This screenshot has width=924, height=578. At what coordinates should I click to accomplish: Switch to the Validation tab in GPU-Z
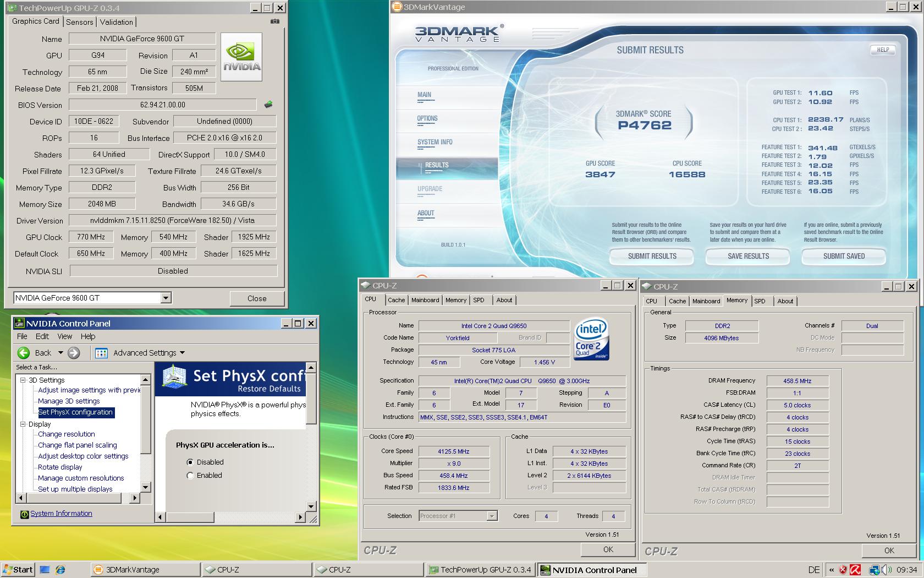coord(117,22)
